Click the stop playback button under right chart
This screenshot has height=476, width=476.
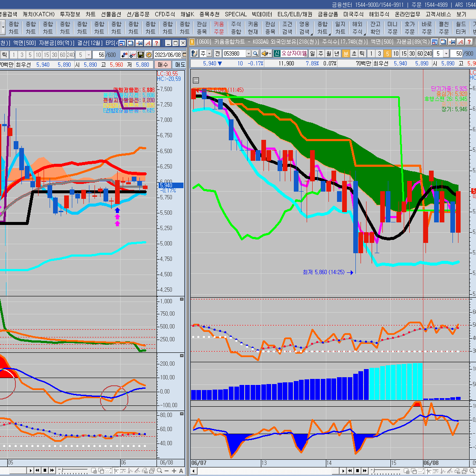tap(358, 471)
